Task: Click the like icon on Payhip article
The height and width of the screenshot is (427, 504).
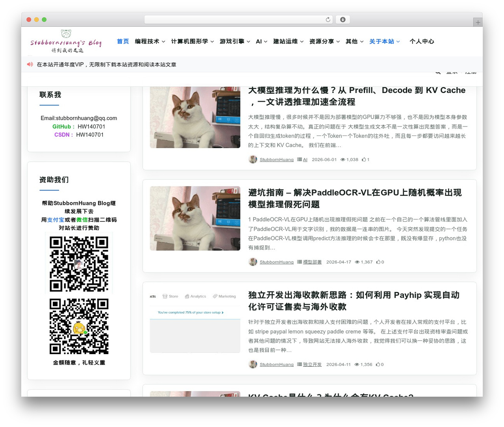Action: [378, 364]
